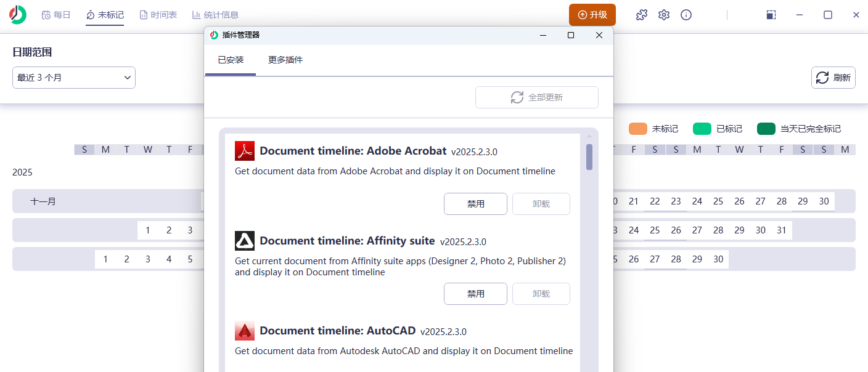Click the app logo in the top-left corner
The height and width of the screenshot is (372, 868).
tap(17, 14)
